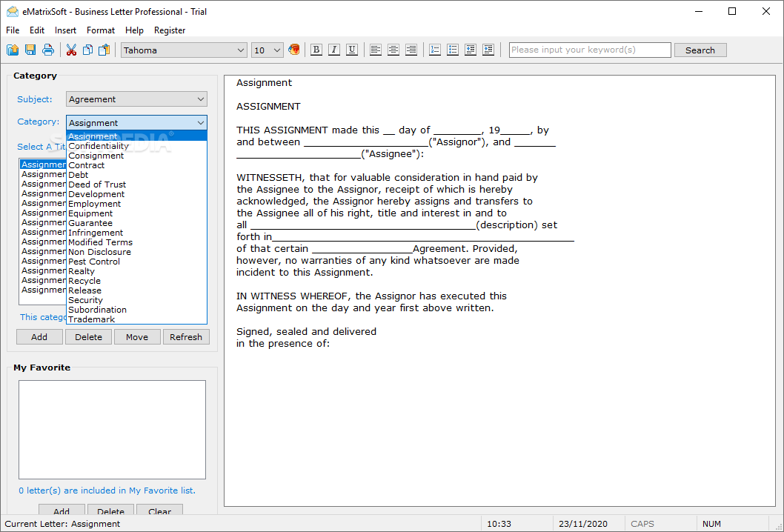Open the File menu
Viewport: 784px width, 532px height.
point(13,30)
